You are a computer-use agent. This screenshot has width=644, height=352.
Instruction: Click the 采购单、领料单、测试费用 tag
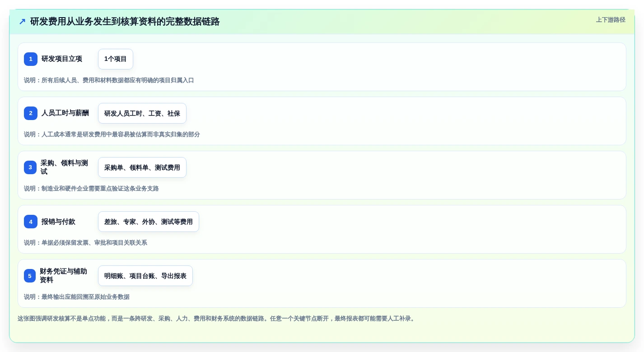pos(142,167)
